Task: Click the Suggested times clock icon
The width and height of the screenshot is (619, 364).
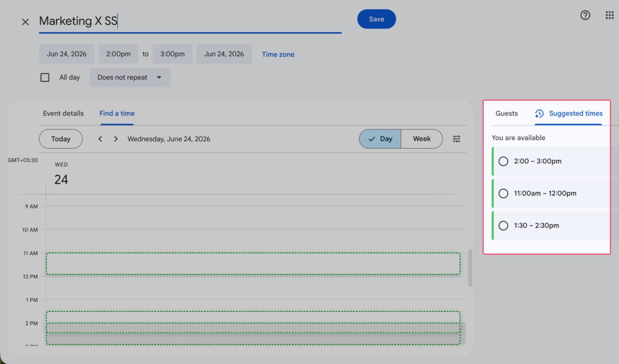Action: click(x=539, y=114)
